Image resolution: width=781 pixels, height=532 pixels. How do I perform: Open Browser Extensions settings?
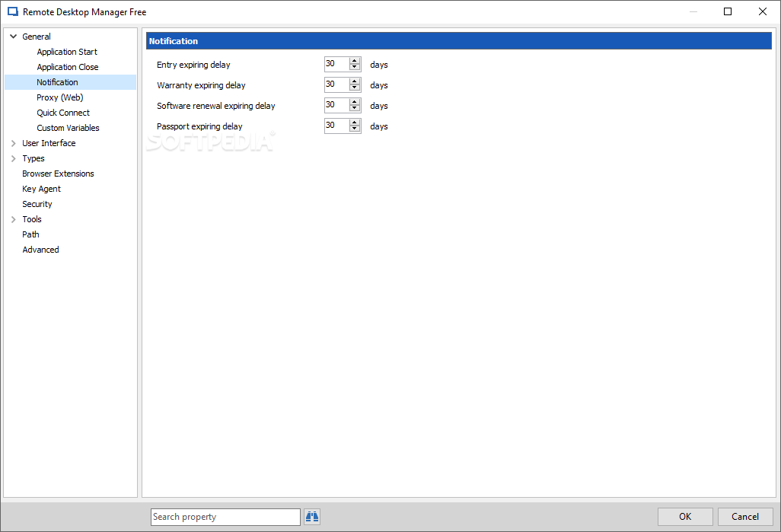58,174
